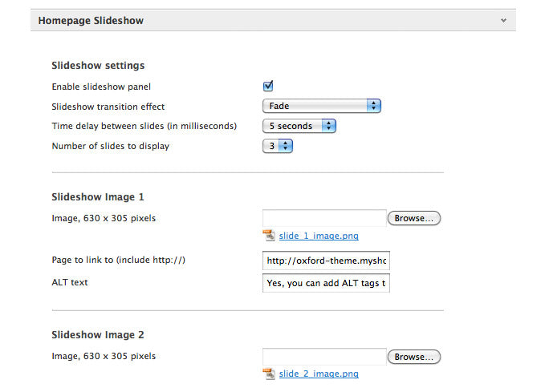
Task: Click the slide_2_image.png file icon
Action: pos(269,374)
